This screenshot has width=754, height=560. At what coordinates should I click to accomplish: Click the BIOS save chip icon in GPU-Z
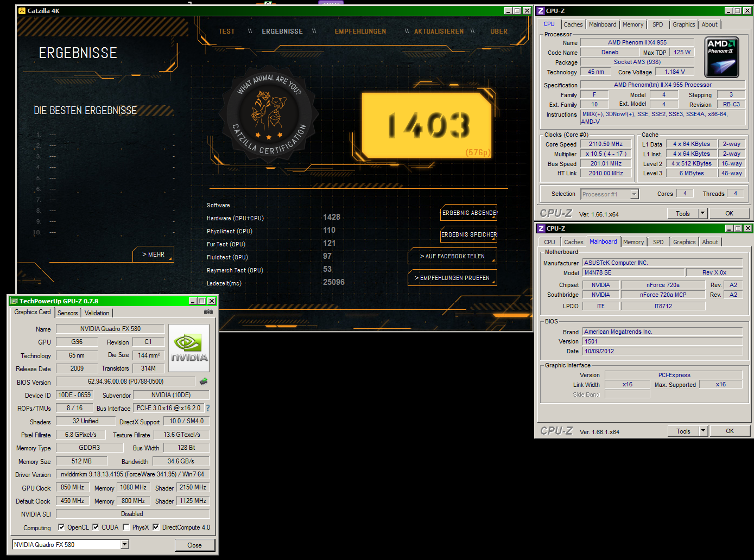pos(204,381)
